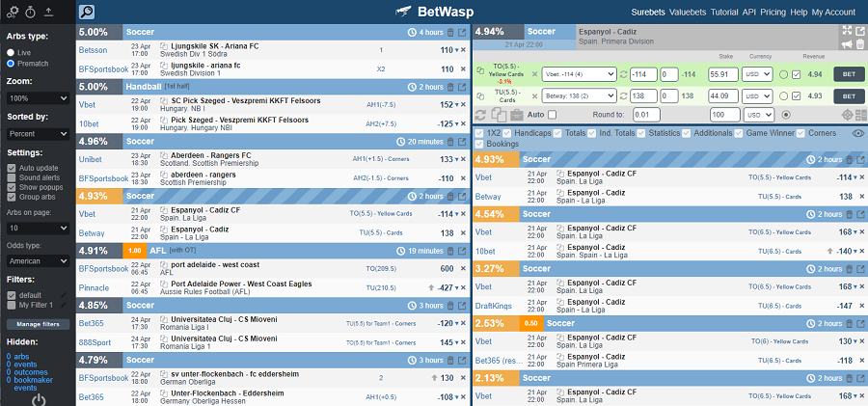Enable Sound alerts
The image size is (868, 406).
(11, 177)
